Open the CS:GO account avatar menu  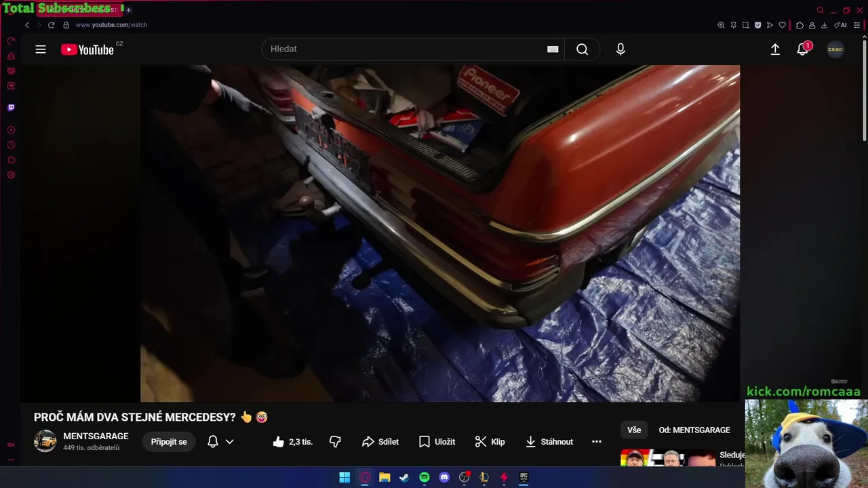coord(835,49)
